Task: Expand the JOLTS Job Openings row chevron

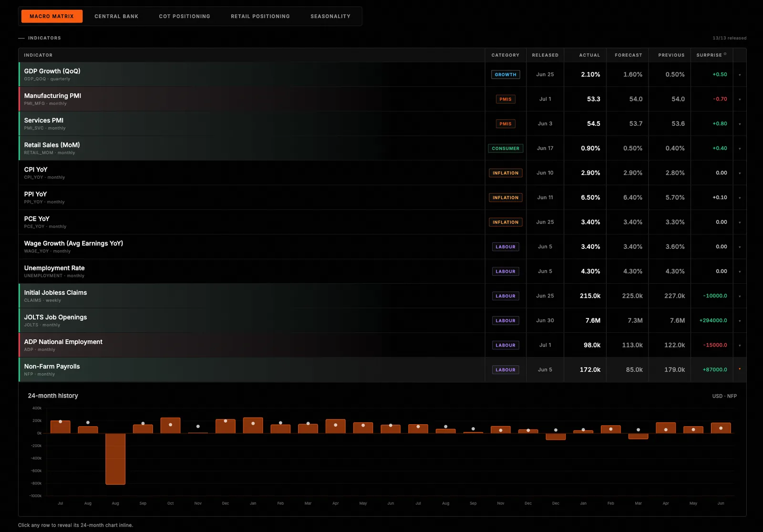Action: 740,321
